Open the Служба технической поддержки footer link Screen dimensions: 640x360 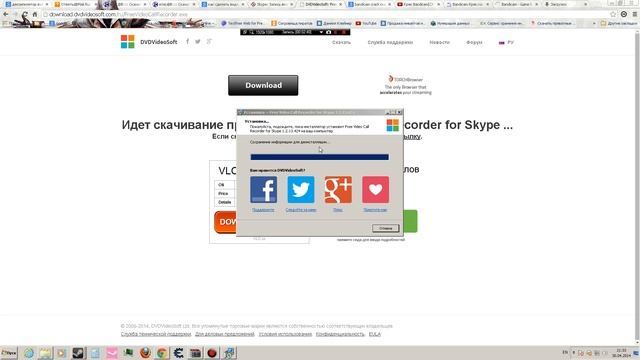(x=156, y=334)
